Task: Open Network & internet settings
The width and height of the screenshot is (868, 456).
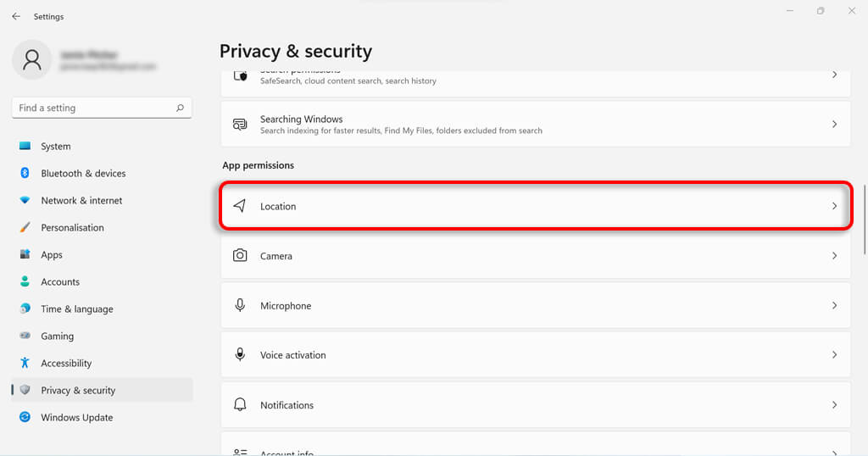Action: click(81, 200)
